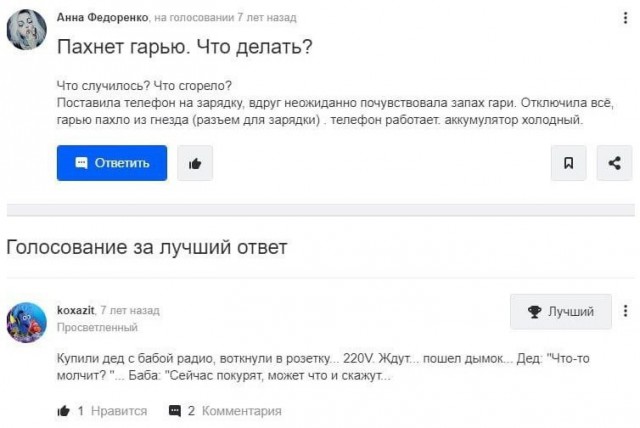
Task: Like the answer via thumbs-up icon
Action: click(x=64, y=411)
